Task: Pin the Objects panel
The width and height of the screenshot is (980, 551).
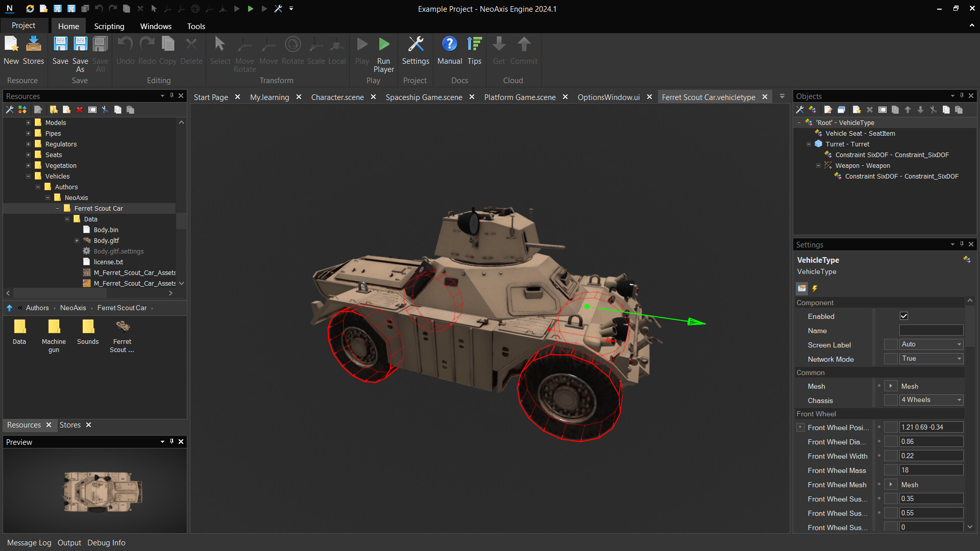Action: pos(962,96)
